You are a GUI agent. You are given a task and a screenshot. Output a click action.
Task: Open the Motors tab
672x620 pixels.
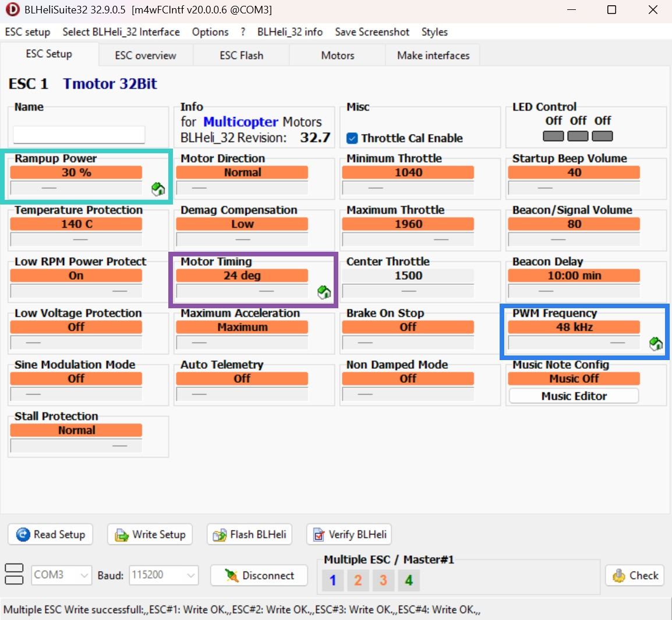pyautogui.click(x=338, y=55)
